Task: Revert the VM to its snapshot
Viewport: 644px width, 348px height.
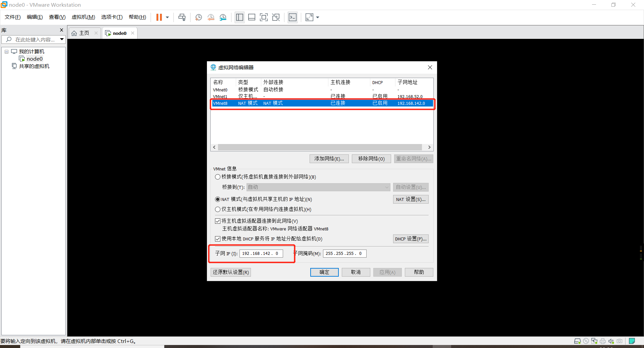Action: click(211, 17)
